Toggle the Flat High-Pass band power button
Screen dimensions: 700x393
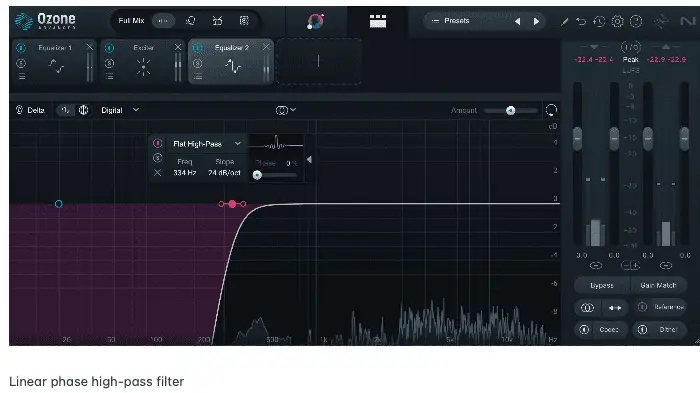coord(157,143)
